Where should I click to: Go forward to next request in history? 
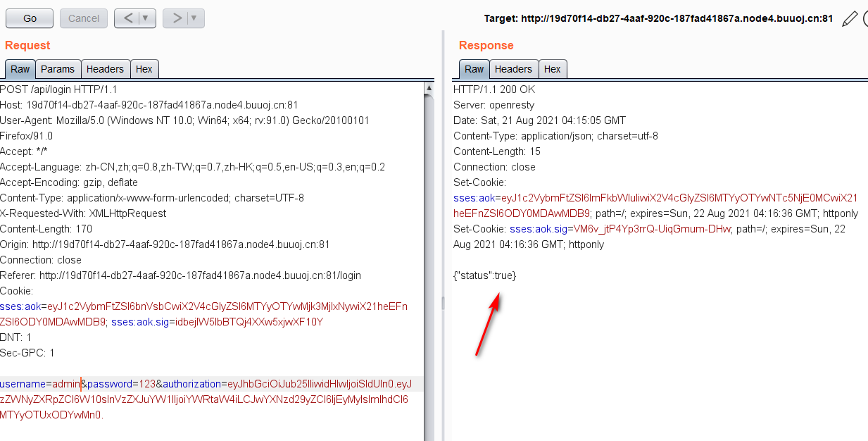(x=177, y=18)
